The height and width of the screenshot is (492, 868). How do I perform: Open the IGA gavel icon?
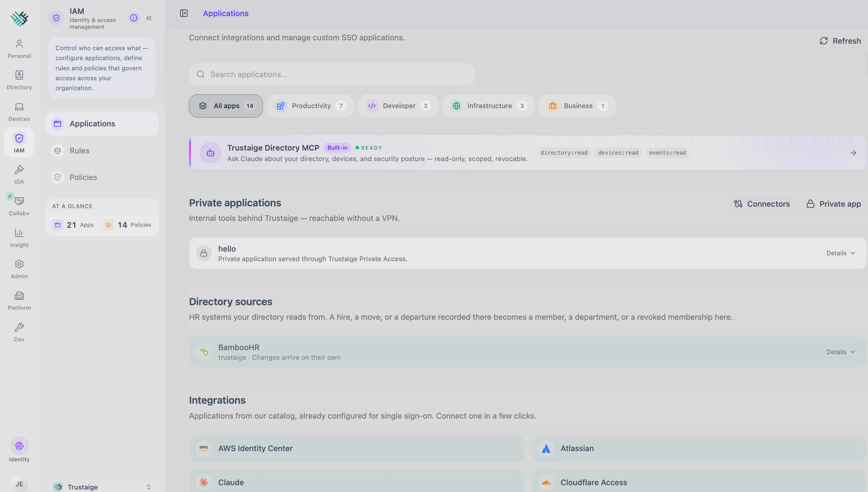[x=19, y=170]
